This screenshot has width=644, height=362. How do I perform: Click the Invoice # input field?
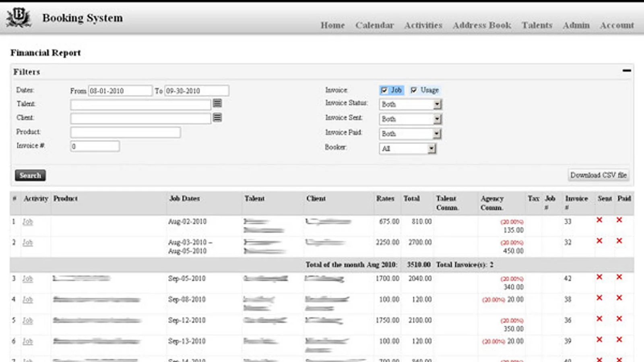[95, 146]
